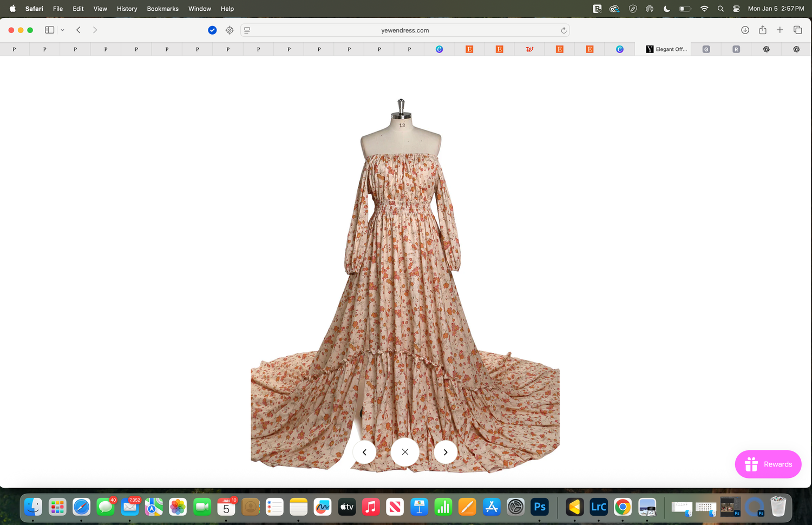812x525 pixels.
Task: Reload the current page
Action: point(564,30)
